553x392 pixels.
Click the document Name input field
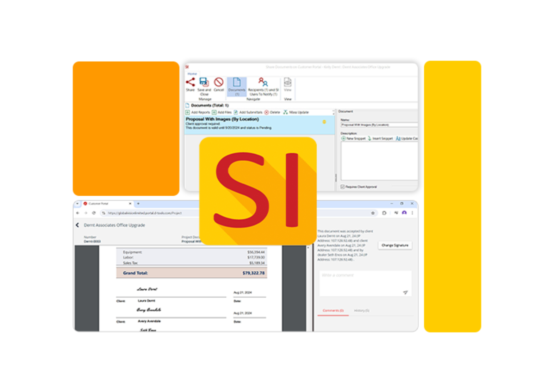[x=378, y=125]
